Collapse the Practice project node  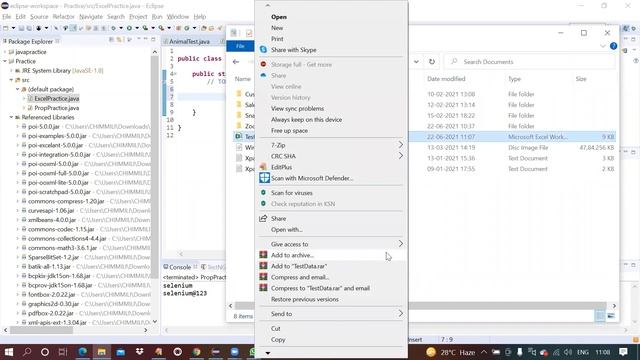tap(5, 61)
